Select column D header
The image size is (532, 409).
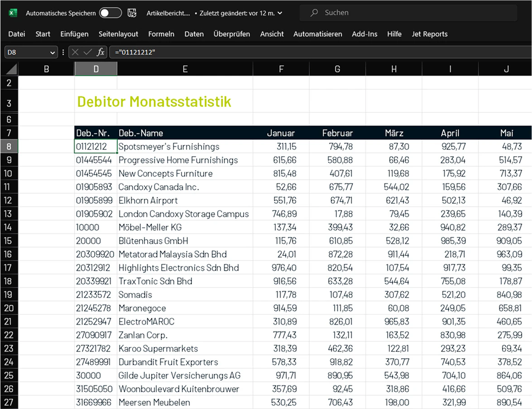point(96,69)
